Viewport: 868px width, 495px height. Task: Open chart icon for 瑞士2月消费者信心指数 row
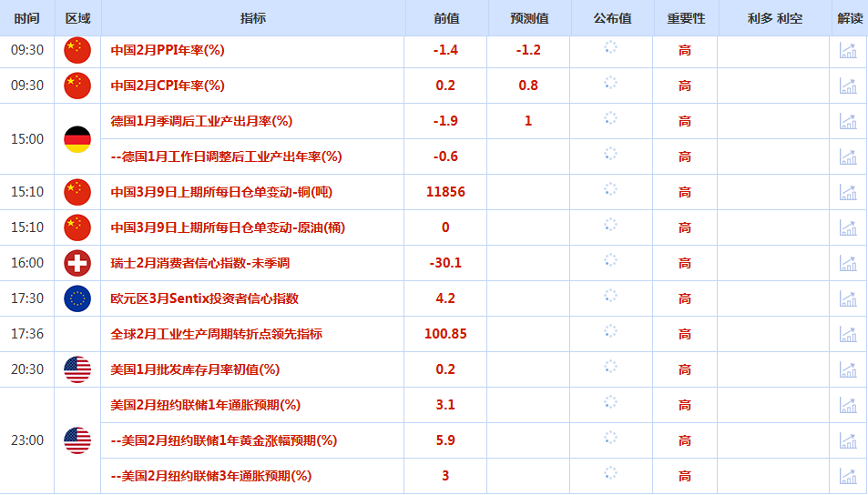pos(848,263)
